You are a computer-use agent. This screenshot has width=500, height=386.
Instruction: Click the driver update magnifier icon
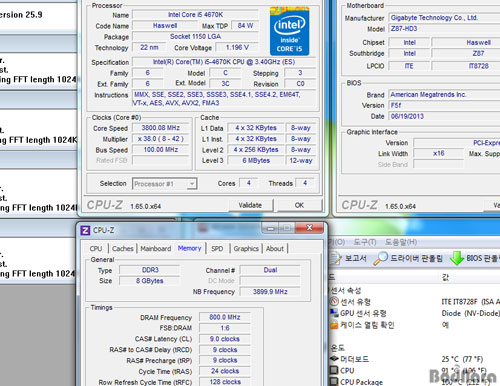click(380, 258)
